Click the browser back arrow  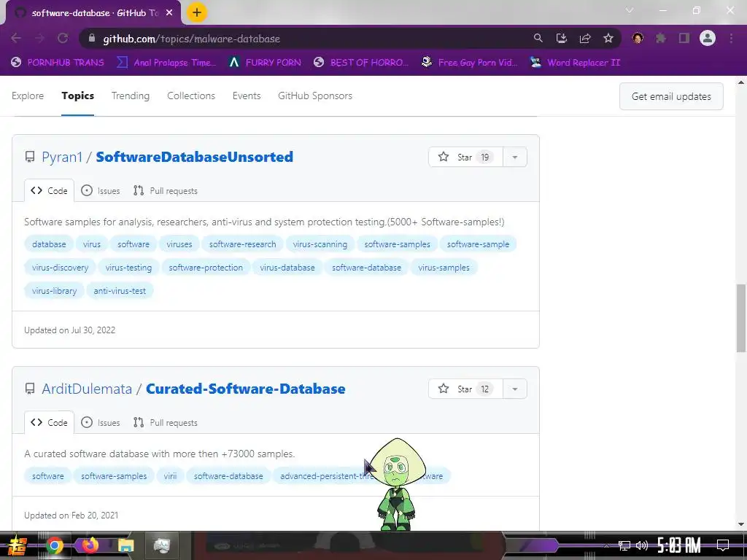coord(16,38)
